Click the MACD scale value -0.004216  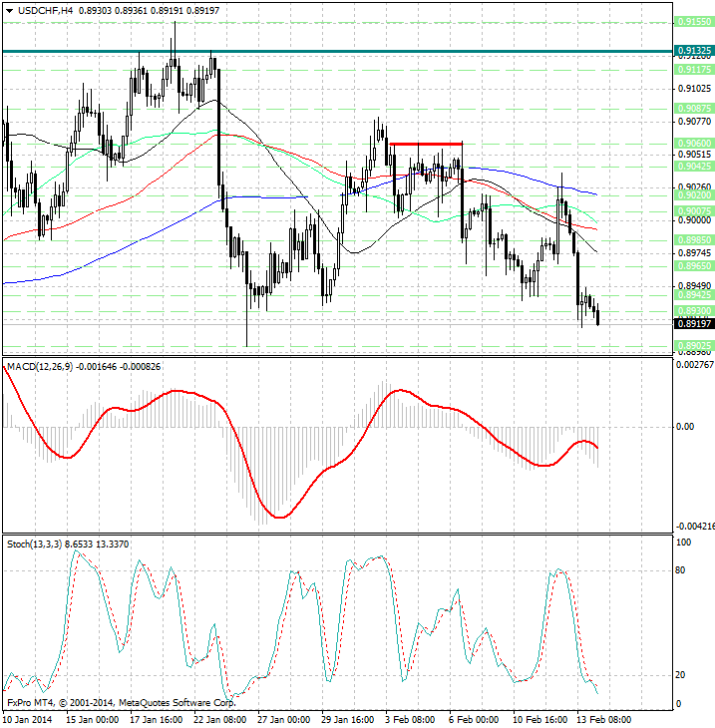pyautogui.click(x=695, y=526)
